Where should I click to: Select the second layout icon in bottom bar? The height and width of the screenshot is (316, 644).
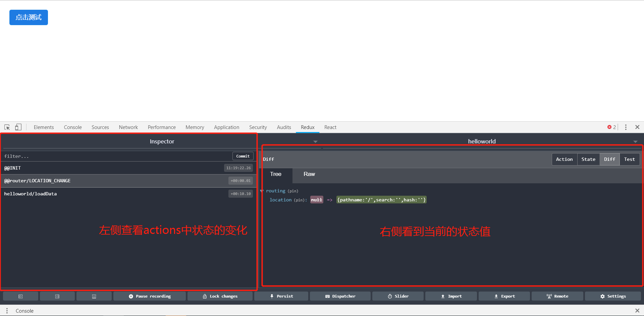(x=57, y=296)
